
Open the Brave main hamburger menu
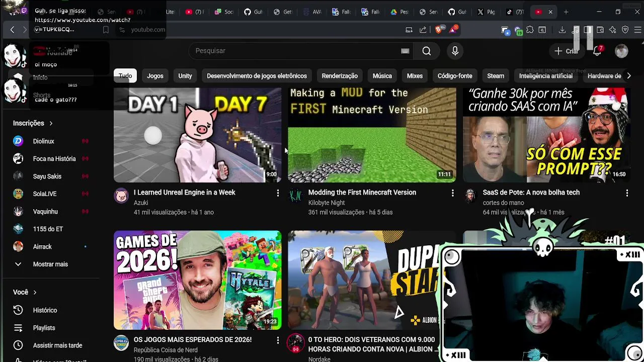coord(638,30)
